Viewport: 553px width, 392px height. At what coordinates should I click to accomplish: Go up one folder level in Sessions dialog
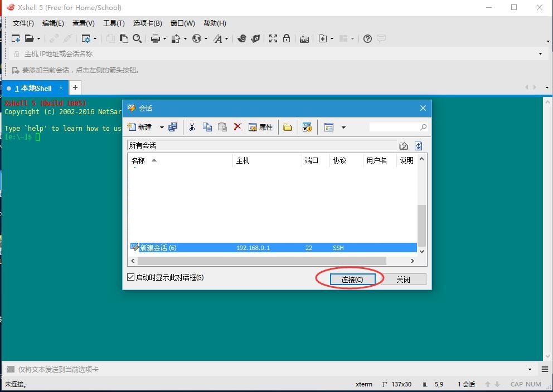[404, 146]
